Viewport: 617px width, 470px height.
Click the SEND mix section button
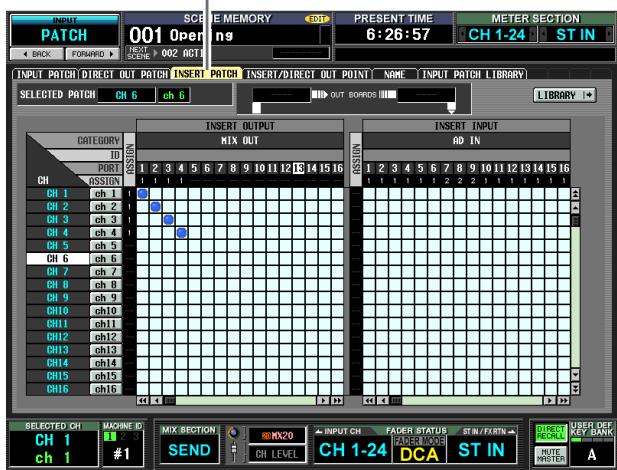[x=189, y=450]
